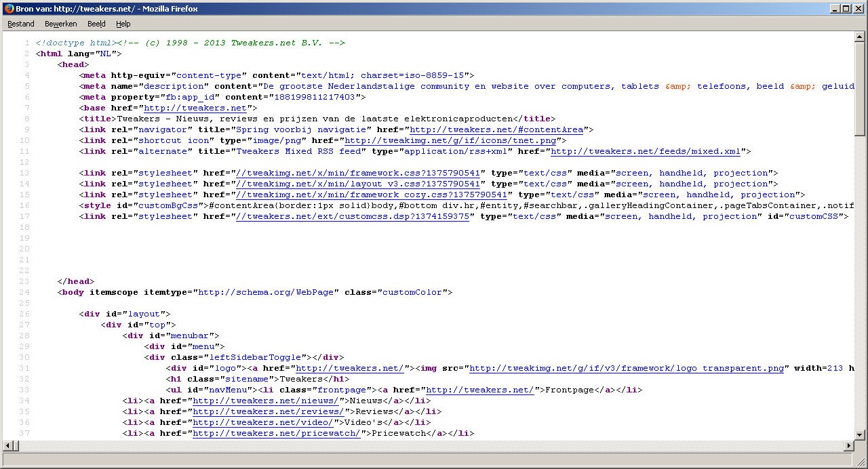Open the base href http://tweakers.net link
The width and height of the screenshot is (868, 469).
click(195, 108)
